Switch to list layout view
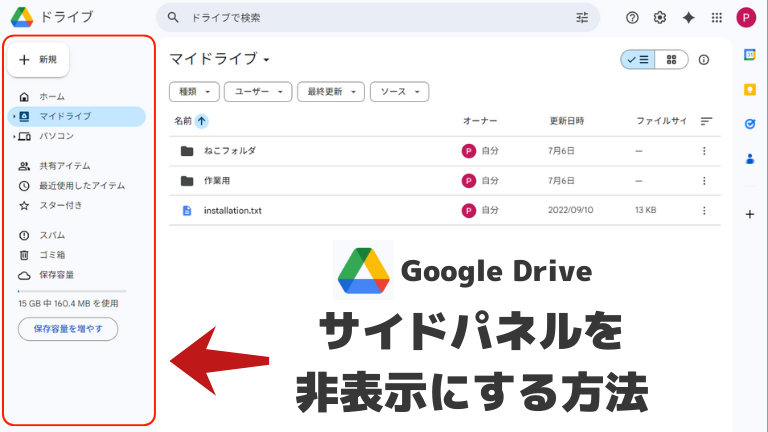 coord(638,60)
